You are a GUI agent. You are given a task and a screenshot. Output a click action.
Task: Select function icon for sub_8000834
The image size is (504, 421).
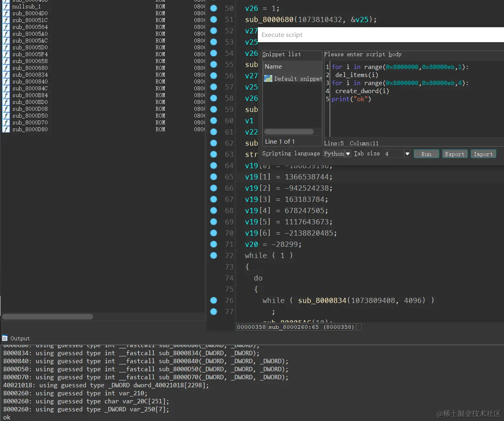6,75
